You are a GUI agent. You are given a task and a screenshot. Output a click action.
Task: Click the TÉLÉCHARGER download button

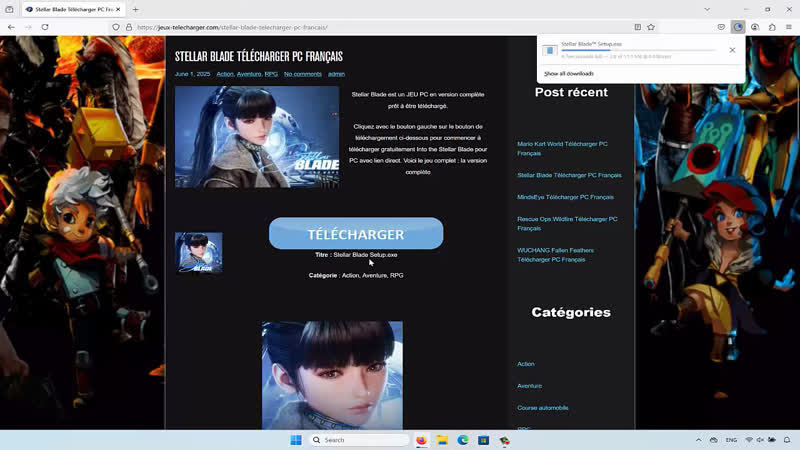click(356, 233)
